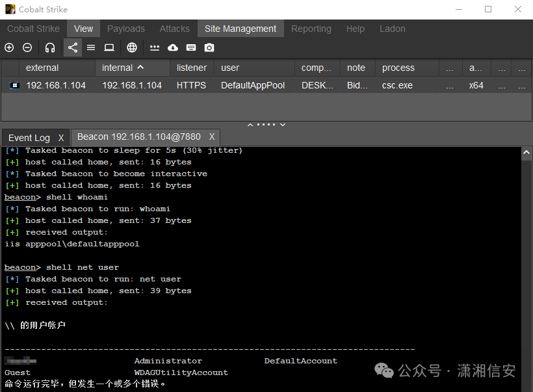
Task: Sort by process column header
Action: click(x=408, y=68)
